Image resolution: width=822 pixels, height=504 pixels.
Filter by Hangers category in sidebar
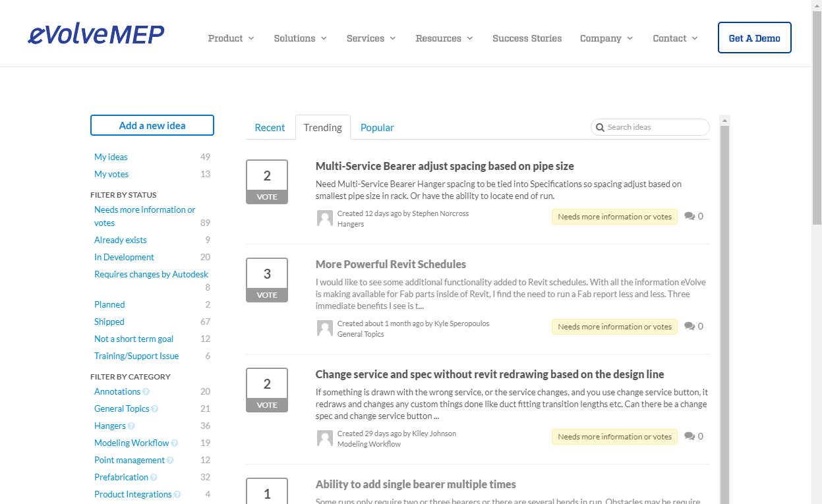tap(110, 426)
